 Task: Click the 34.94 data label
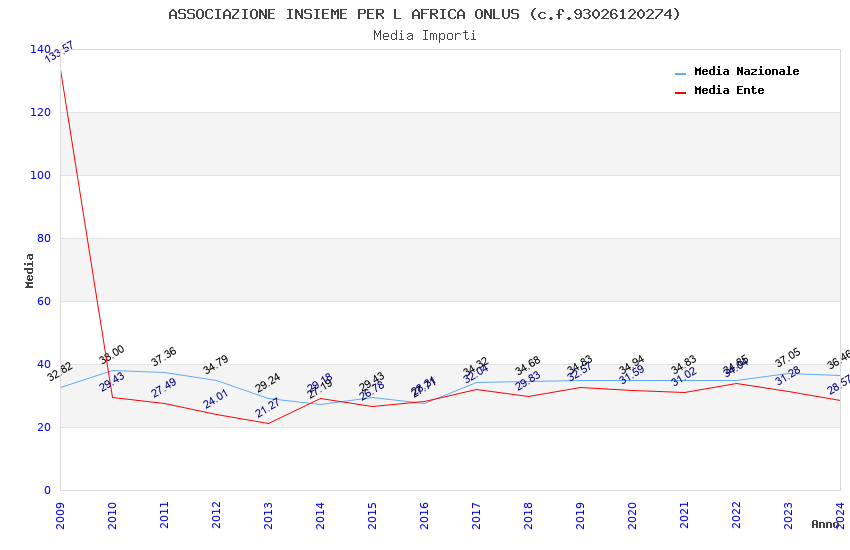(632, 365)
